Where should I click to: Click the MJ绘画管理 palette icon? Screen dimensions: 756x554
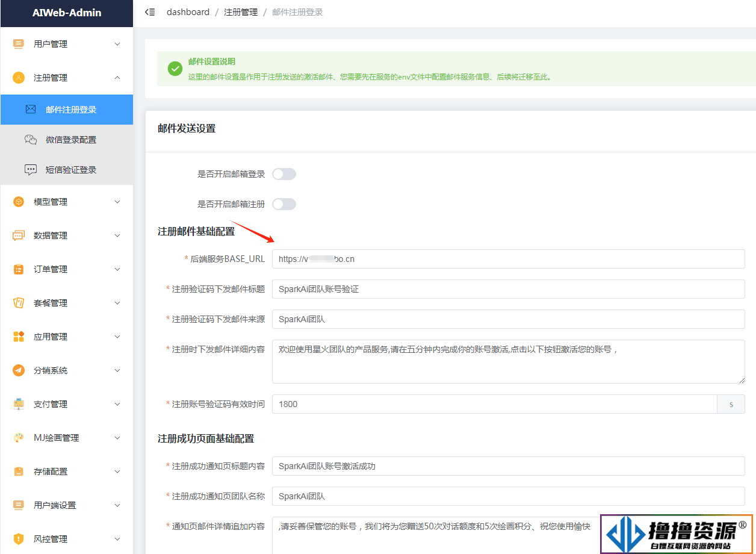click(19, 438)
